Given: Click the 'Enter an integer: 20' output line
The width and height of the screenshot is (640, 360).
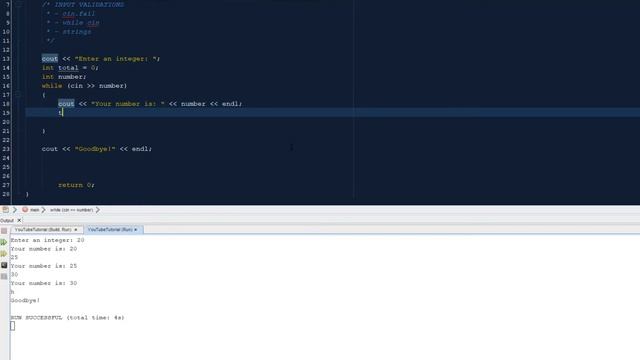Looking at the screenshot, I should tap(47, 240).
